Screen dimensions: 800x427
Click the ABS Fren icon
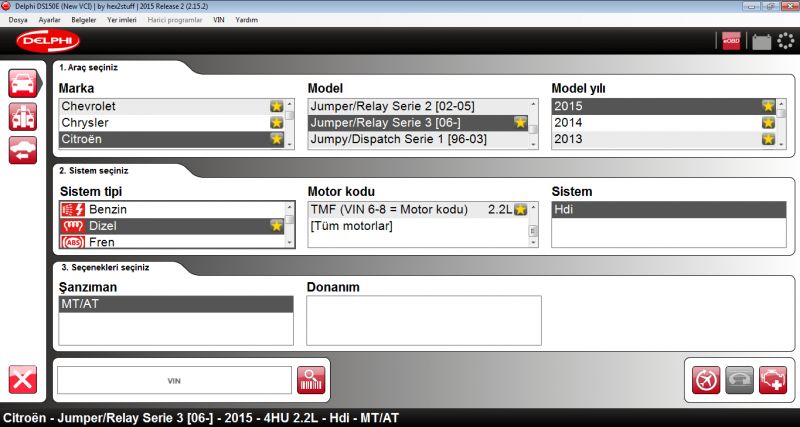(x=72, y=242)
